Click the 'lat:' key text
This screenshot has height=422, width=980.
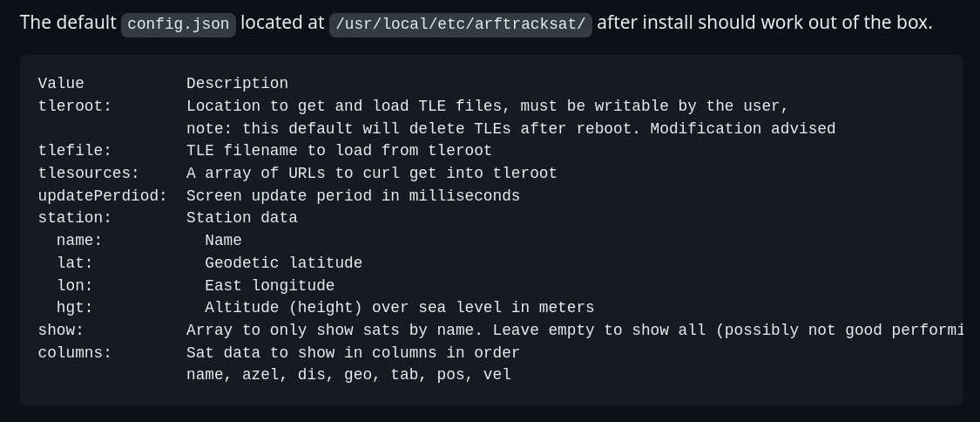pyautogui.click(x=75, y=263)
